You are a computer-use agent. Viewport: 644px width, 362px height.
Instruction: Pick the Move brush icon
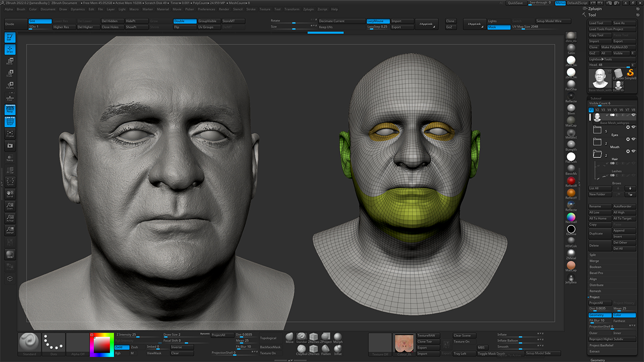(x=289, y=338)
